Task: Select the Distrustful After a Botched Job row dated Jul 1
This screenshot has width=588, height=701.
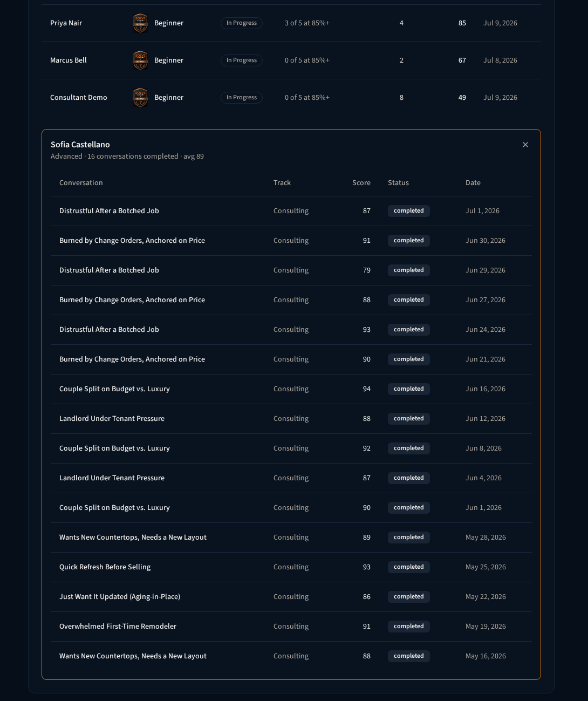Action: point(291,211)
